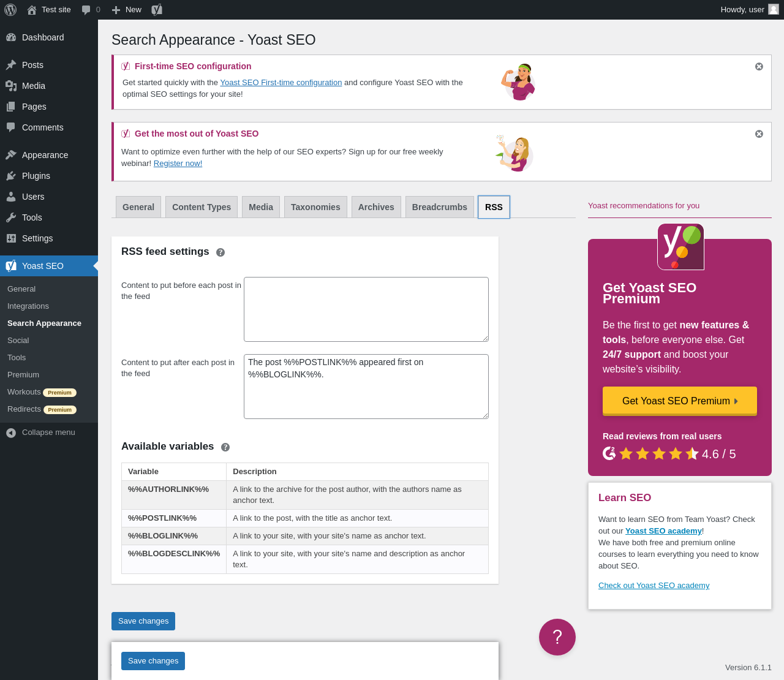Open help for RSS feed settings
This screenshot has height=680, width=784.
(221, 252)
